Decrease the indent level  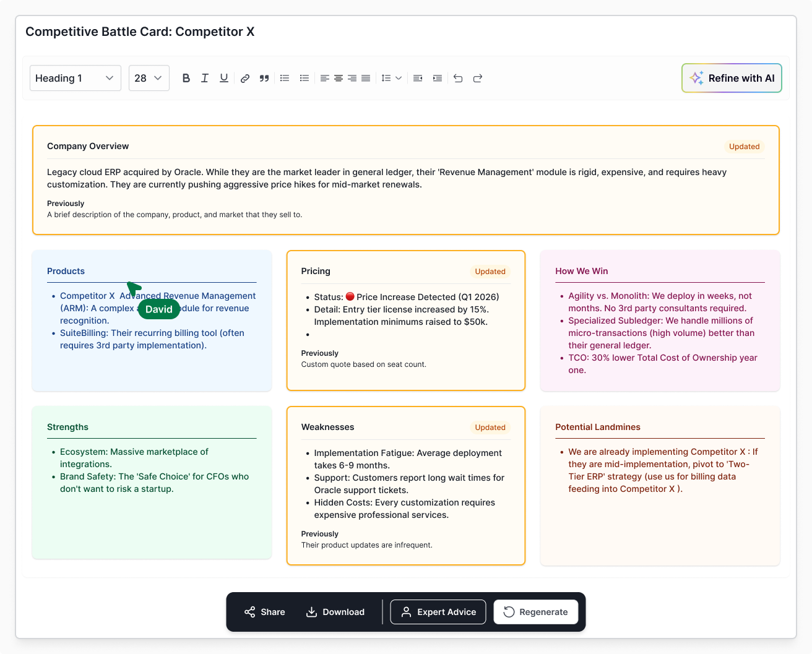click(418, 78)
